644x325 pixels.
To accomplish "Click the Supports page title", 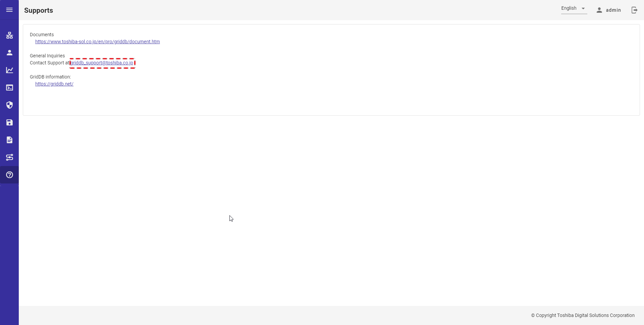I will [39, 10].
